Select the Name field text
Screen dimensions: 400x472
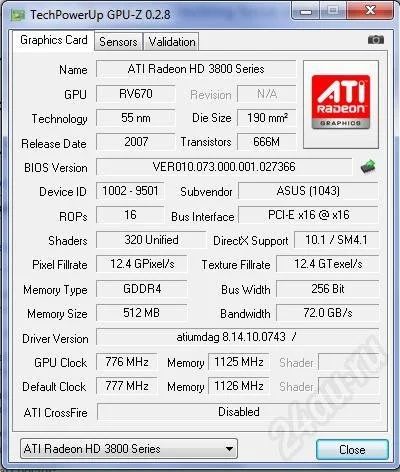[x=196, y=69]
